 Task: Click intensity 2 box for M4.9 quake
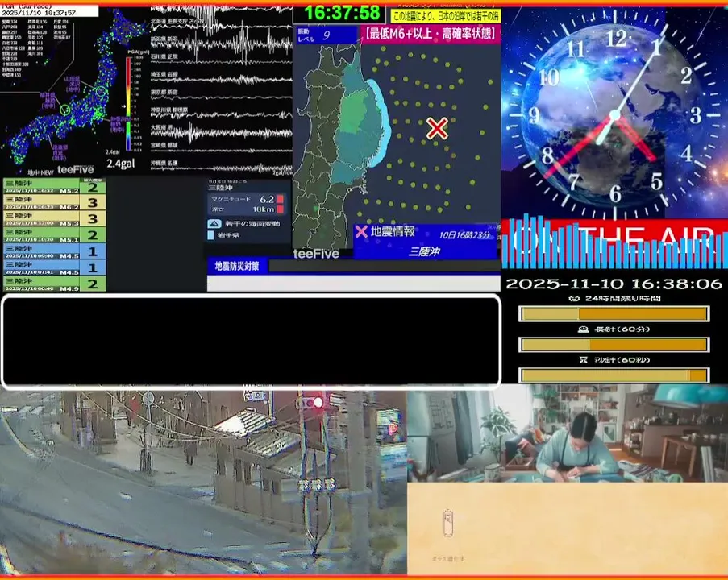pos(93,284)
